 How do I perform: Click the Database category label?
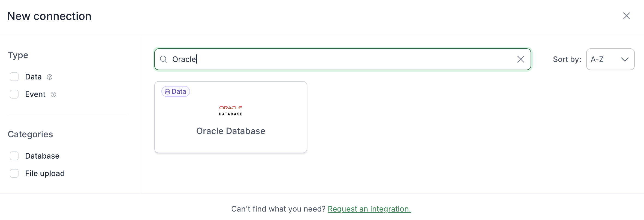(x=42, y=156)
